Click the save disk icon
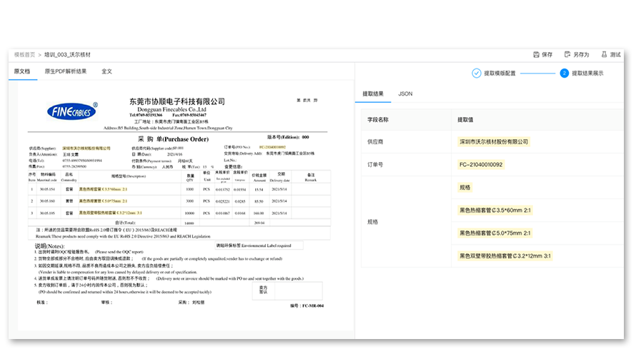 tap(536, 54)
